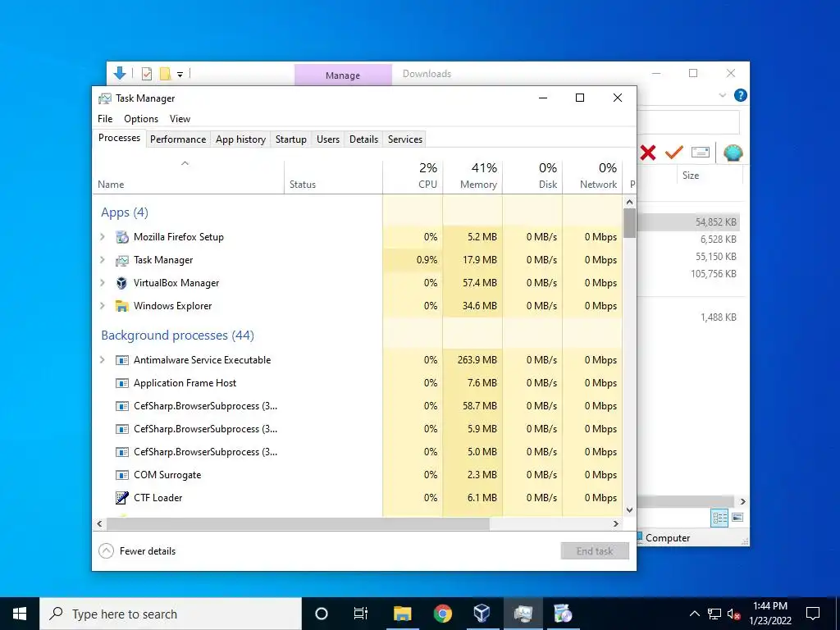Screen dimensions: 840x630
Task: Expand Antimalware Service Executable row
Action: (x=103, y=360)
